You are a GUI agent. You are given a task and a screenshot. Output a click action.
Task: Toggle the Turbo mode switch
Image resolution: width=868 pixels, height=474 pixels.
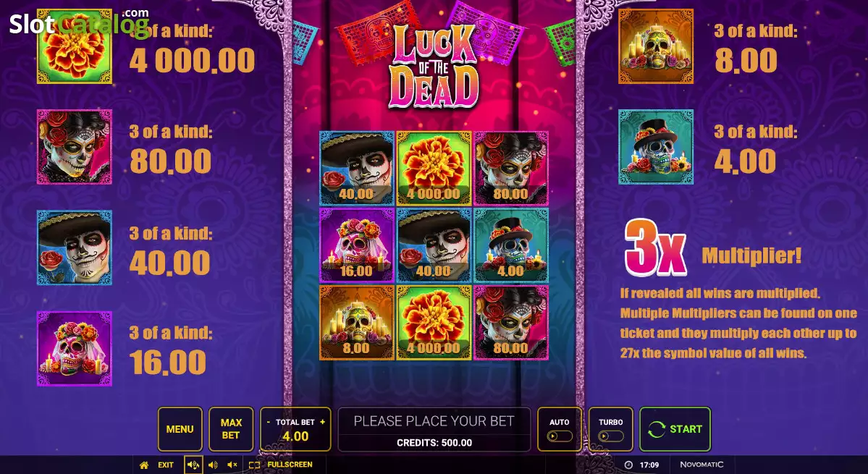pos(610,436)
